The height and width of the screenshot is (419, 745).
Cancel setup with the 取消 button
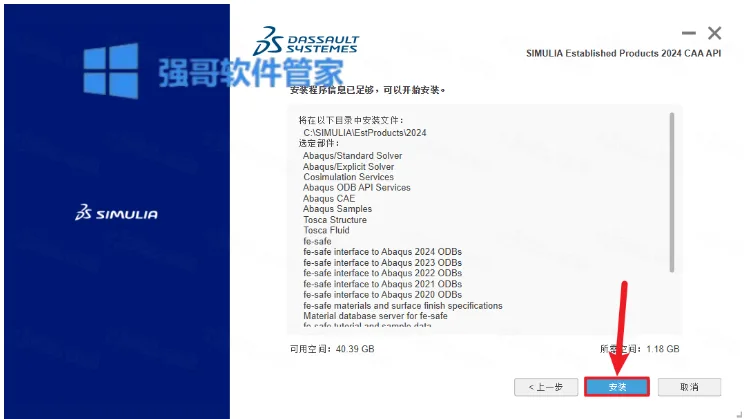click(689, 387)
